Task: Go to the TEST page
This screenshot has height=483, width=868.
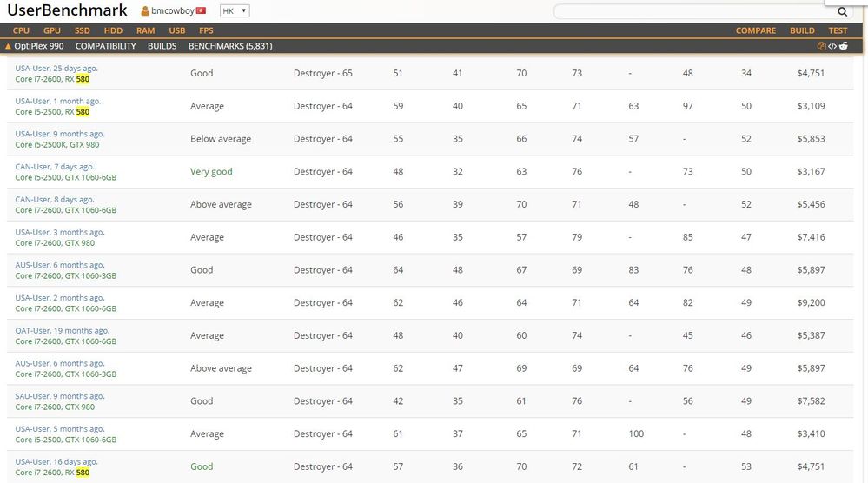Action: coord(838,30)
